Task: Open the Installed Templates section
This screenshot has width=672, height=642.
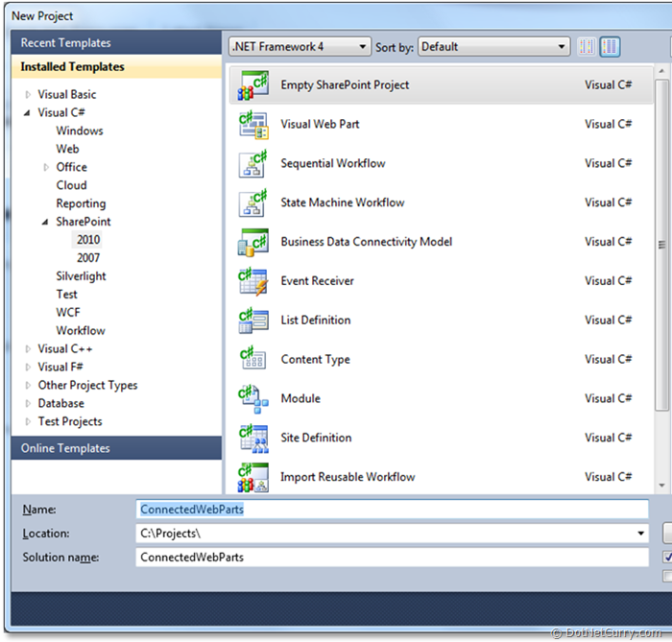Action: (x=116, y=67)
